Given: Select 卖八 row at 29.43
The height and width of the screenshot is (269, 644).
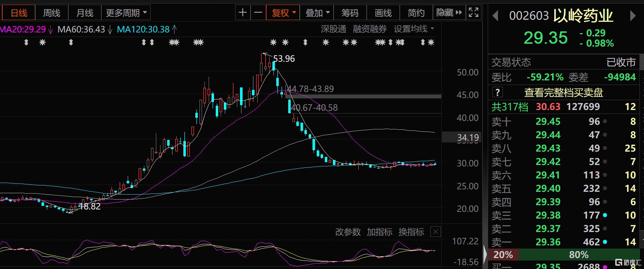Looking at the screenshot, I should [x=563, y=148].
